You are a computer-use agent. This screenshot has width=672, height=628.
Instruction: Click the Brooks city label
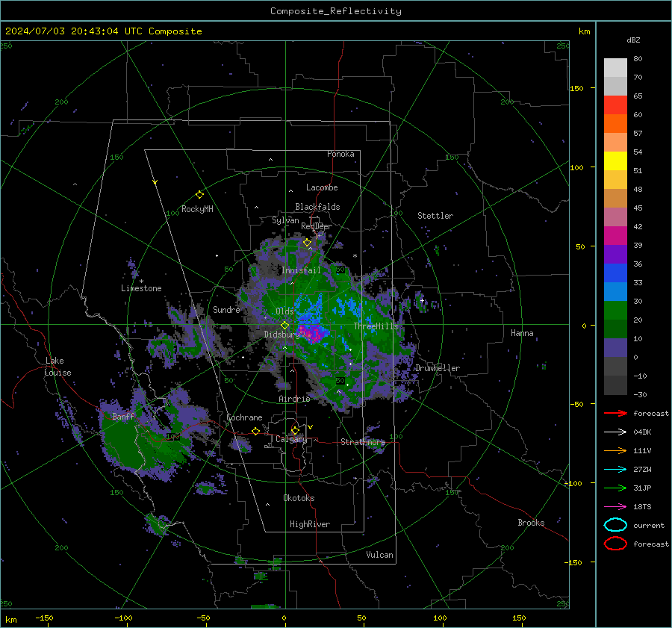pyautogui.click(x=531, y=523)
